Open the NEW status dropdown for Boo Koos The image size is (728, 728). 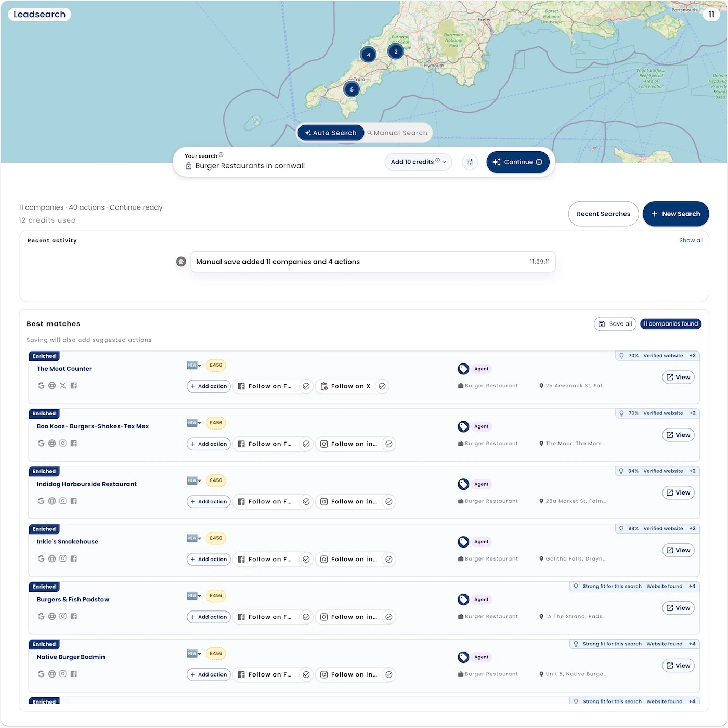pyautogui.click(x=194, y=423)
